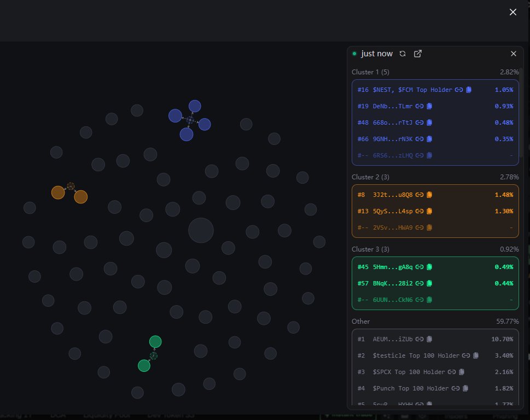Open link icon for 5QyS...L4sp
530x420 pixels.
point(420,211)
